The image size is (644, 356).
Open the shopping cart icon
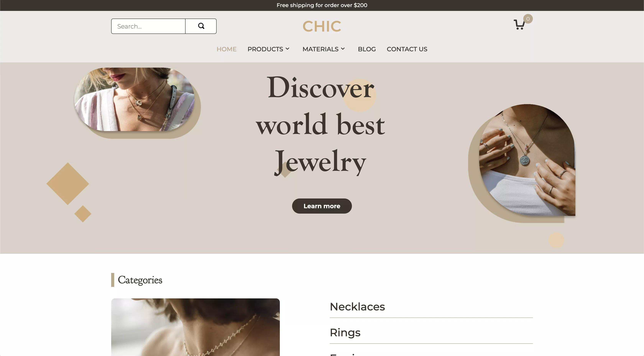(x=519, y=24)
